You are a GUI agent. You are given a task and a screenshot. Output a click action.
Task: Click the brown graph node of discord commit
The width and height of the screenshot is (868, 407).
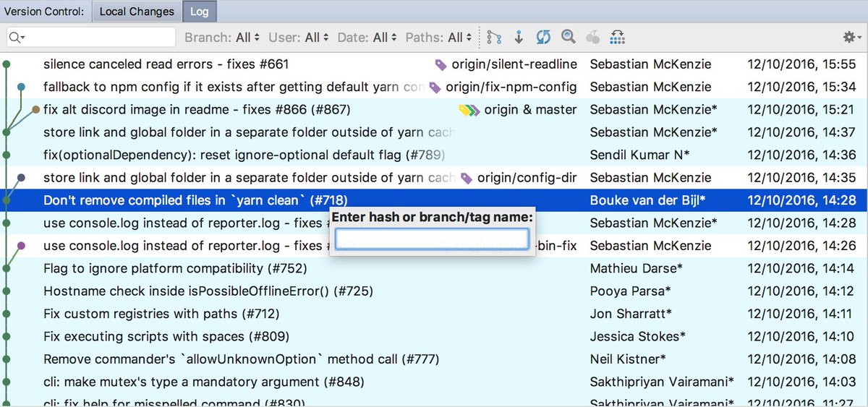point(36,110)
